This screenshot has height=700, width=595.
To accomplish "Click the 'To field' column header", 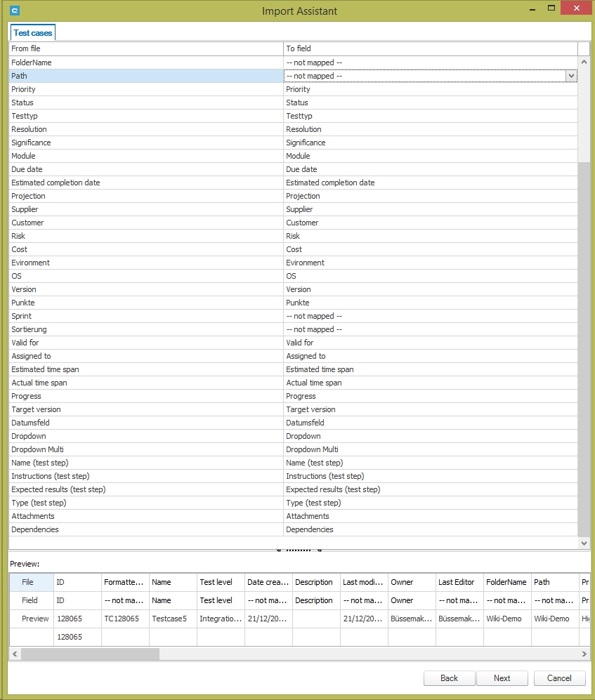I will click(x=430, y=48).
